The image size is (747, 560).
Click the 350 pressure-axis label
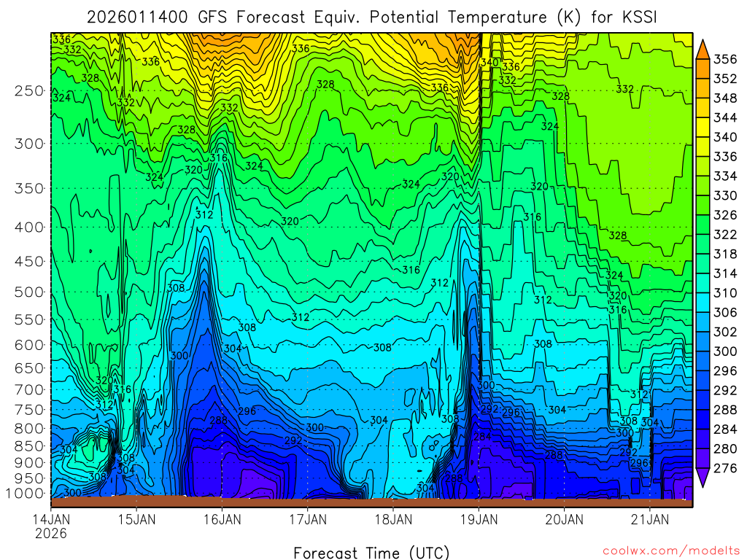click(29, 188)
